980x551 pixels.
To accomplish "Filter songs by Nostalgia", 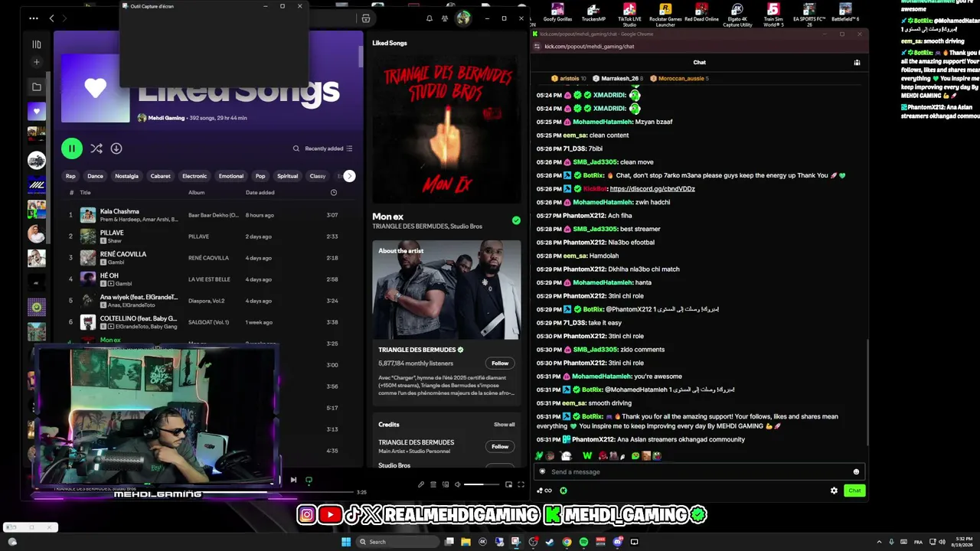I will [x=126, y=176].
